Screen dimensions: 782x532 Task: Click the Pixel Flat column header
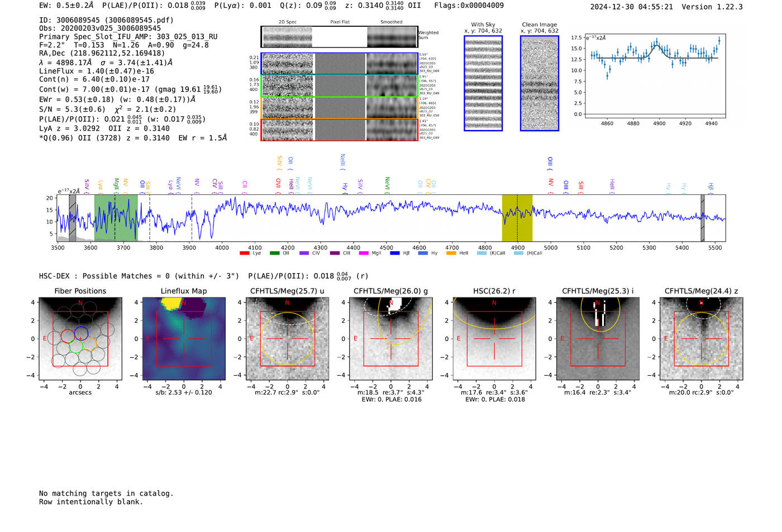click(x=340, y=22)
